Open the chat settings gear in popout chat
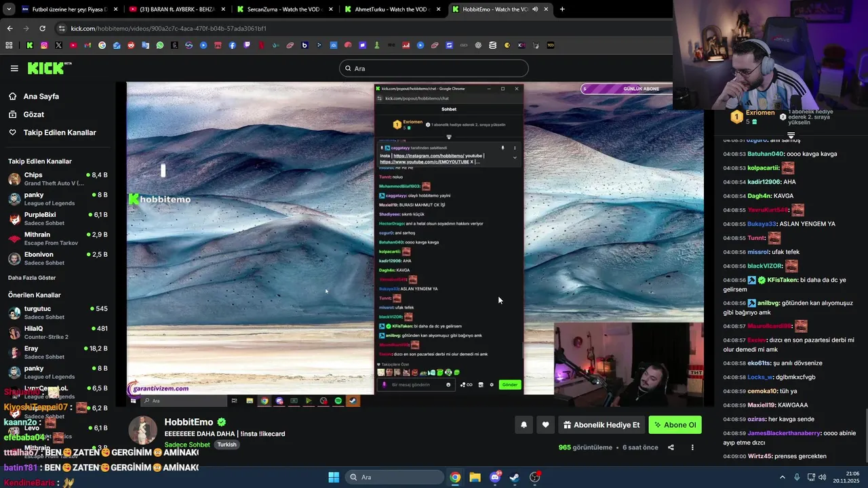The height and width of the screenshot is (488, 868). [492, 385]
